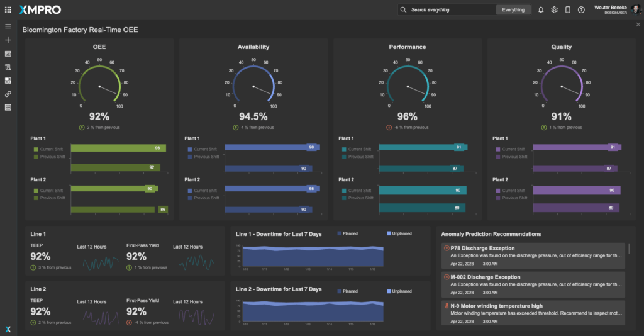Click the mobile device icon

[567, 10]
